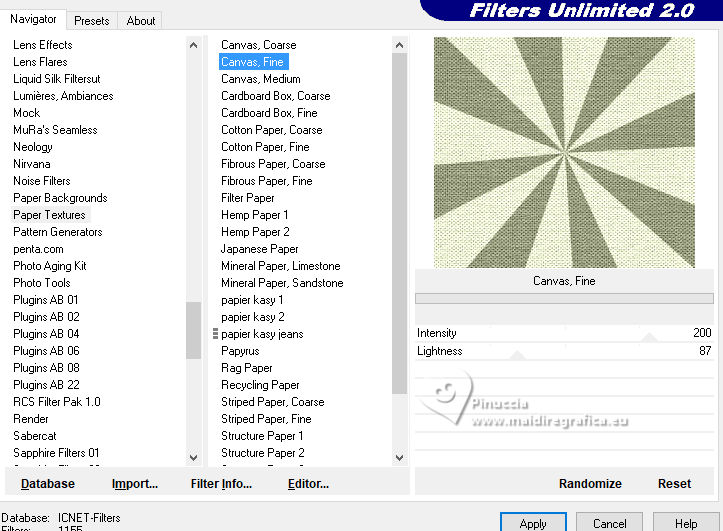Choose Papyrus filter

tap(240, 351)
